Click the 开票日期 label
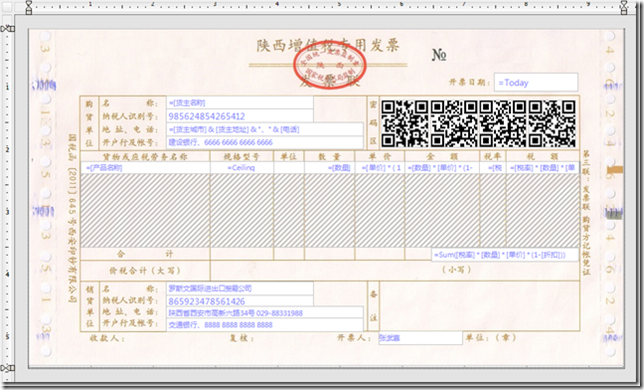 pyautogui.click(x=469, y=82)
